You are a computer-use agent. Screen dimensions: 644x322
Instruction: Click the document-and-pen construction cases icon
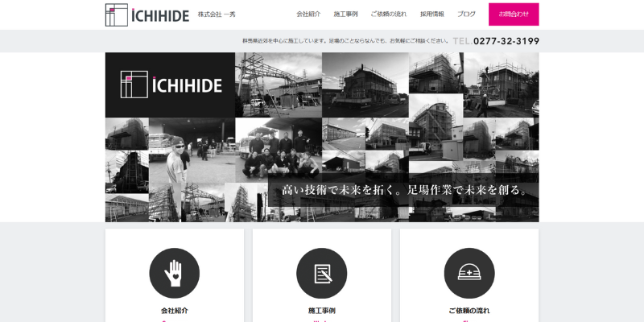point(321,273)
